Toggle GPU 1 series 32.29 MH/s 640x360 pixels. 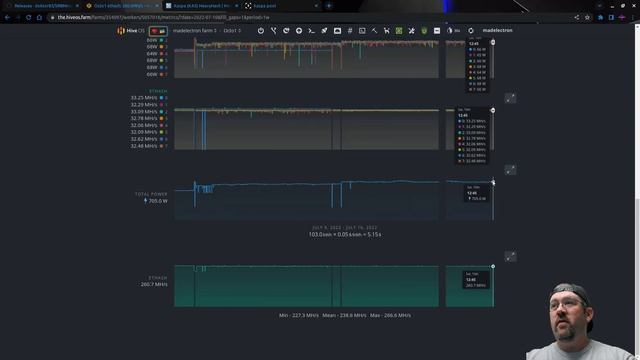[x=149, y=104]
